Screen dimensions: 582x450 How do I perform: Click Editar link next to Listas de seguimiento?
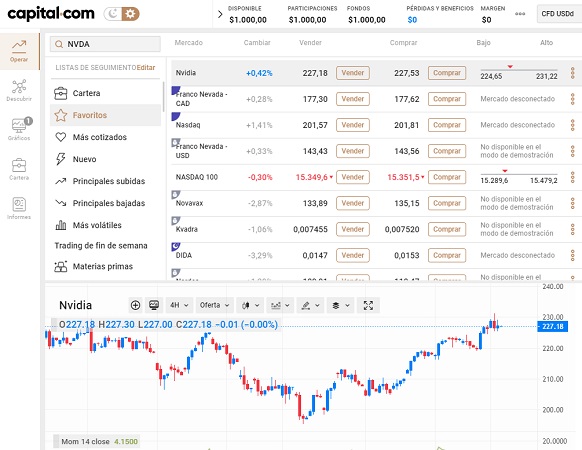tap(146, 68)
